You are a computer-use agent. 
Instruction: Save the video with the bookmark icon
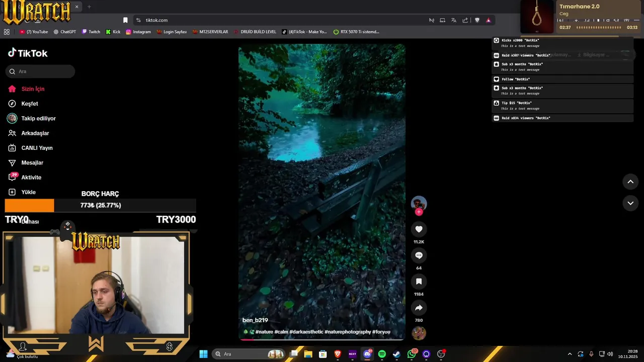(419, 282)
